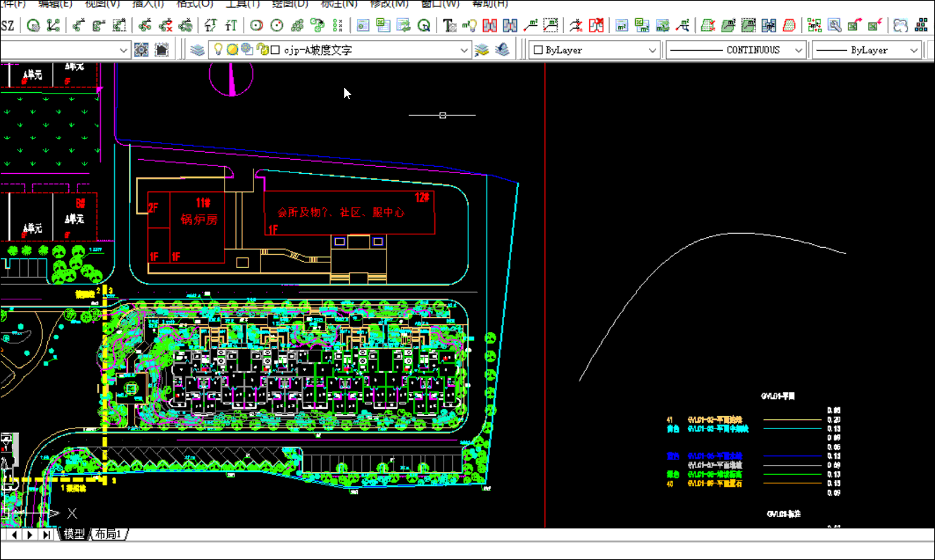The width and height of the screenshot is (935, 560).
Task: Click the previous tab arrow button
Action: point(14,535)
